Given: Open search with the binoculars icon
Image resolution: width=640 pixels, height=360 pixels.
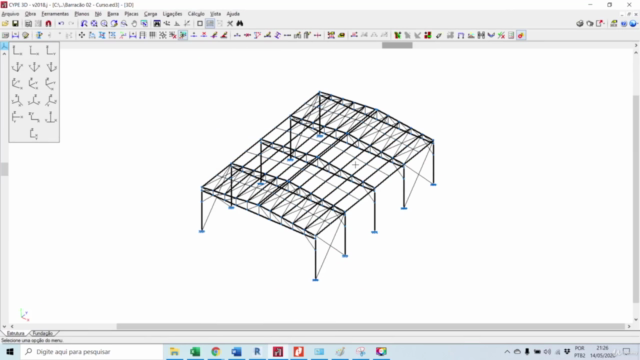Looking at the screenshot, I should click(240, 24).
